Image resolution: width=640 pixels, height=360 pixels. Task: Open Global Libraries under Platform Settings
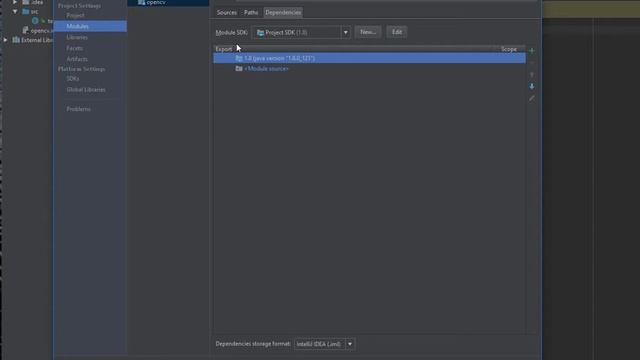click(86, 89)
